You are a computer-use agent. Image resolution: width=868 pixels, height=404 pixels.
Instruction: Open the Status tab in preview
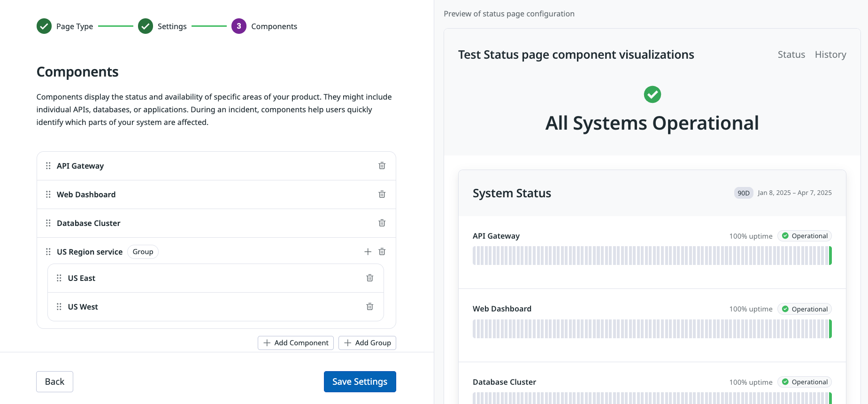[x=791, y=54]
